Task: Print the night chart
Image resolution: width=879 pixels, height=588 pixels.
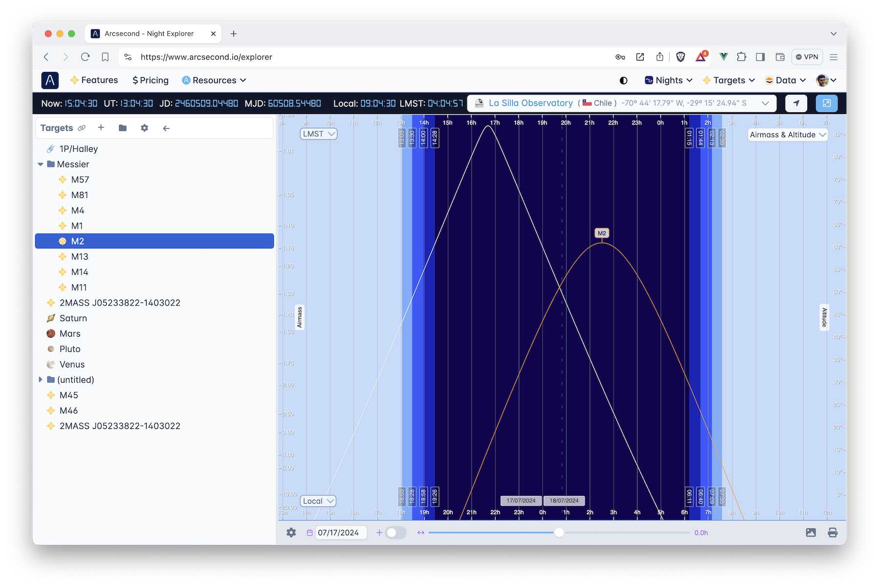Action: 833,532
